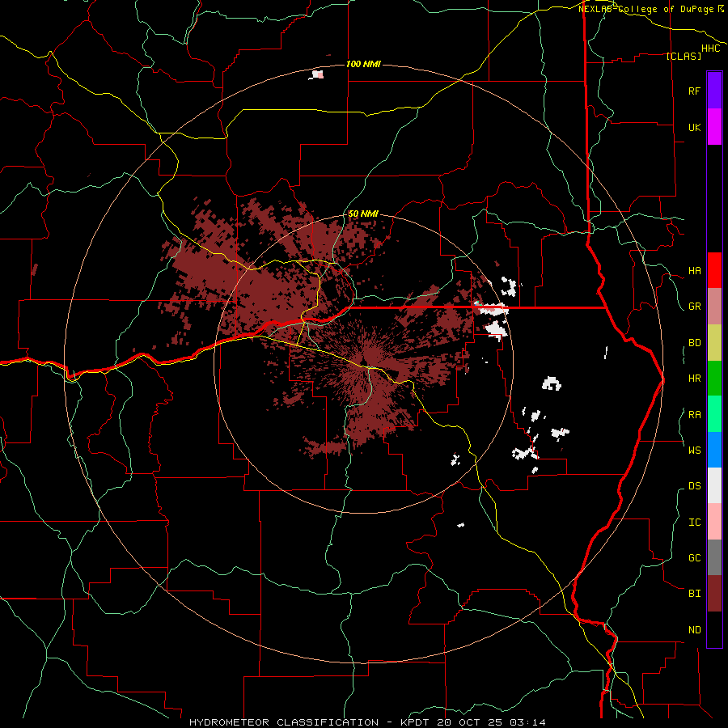This screenshot has height=728, width=728.
Task: Select the BD yellow legend block
Action: tap(714, 343)
